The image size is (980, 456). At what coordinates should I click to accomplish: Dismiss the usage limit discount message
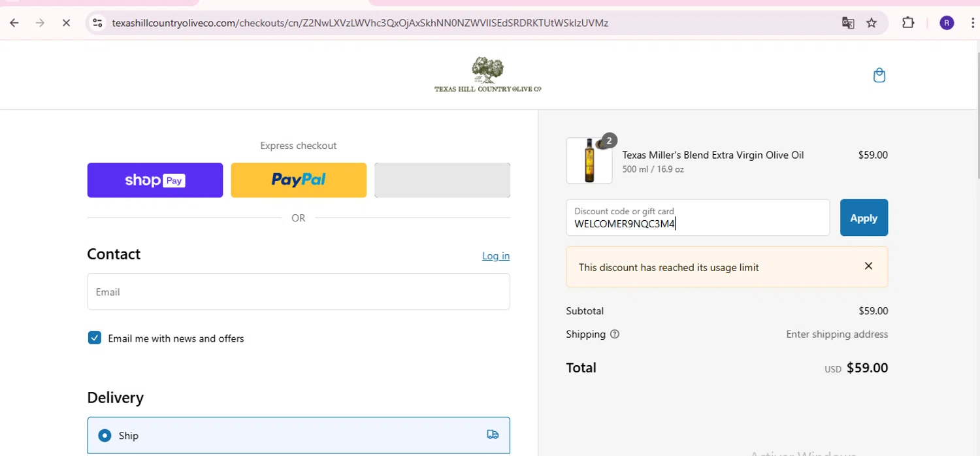pyautogui.click(x=868, y=266)
